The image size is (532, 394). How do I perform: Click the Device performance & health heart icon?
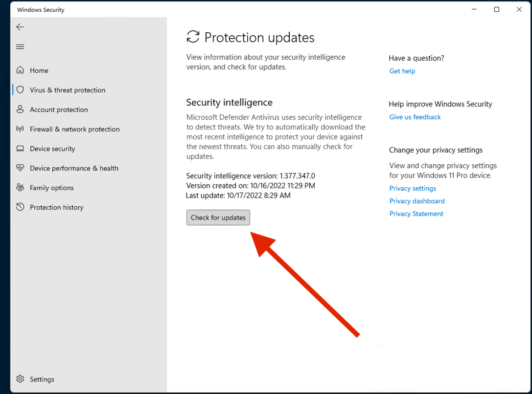21,168
